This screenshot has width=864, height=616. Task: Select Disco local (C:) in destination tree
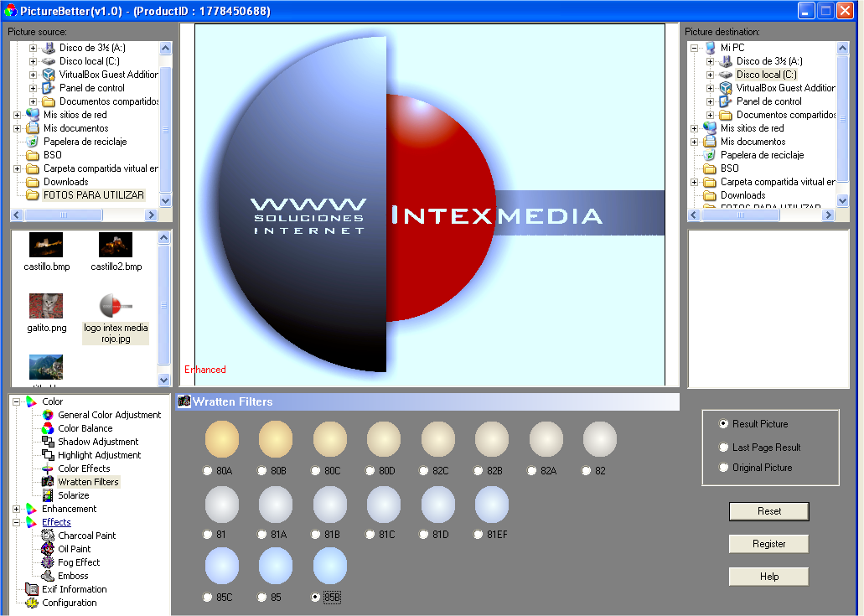click(x=766, y=75)
